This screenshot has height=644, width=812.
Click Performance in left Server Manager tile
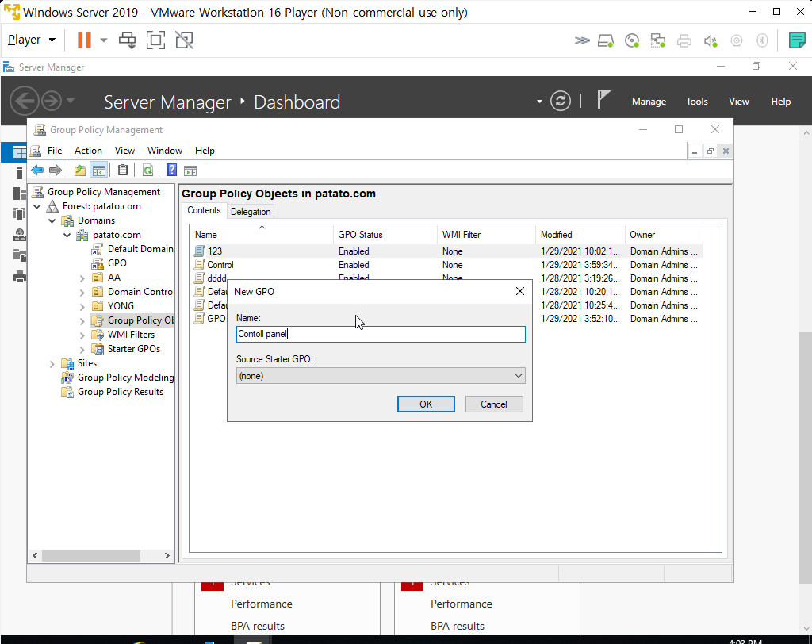click(x=262, y=604)
